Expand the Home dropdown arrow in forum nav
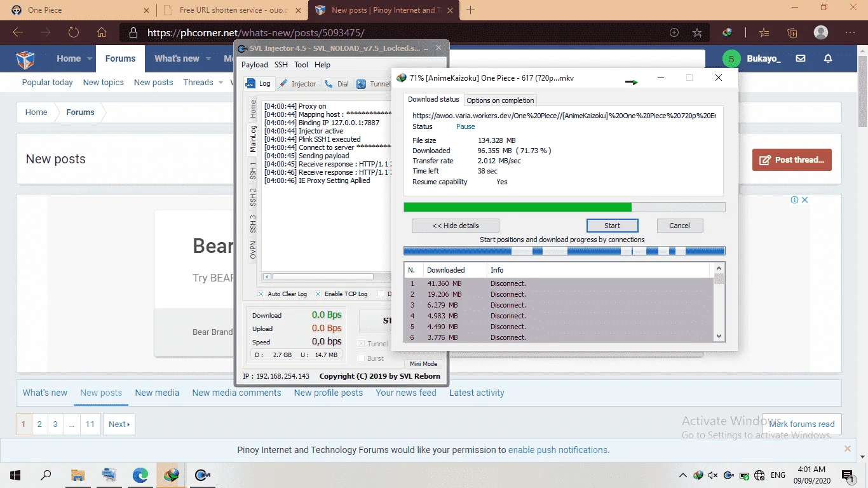Screen dimensions: 868x488 [x=90, y=58]
